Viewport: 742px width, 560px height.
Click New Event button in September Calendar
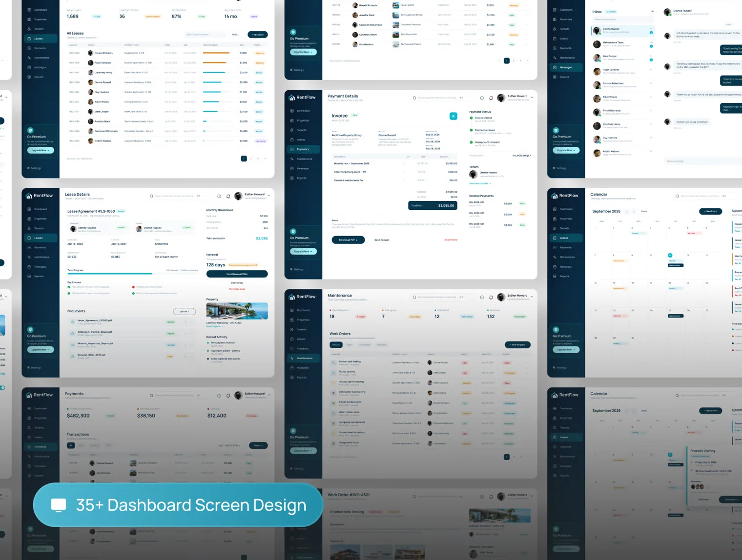pyautogui.click(x=711, y=211)
